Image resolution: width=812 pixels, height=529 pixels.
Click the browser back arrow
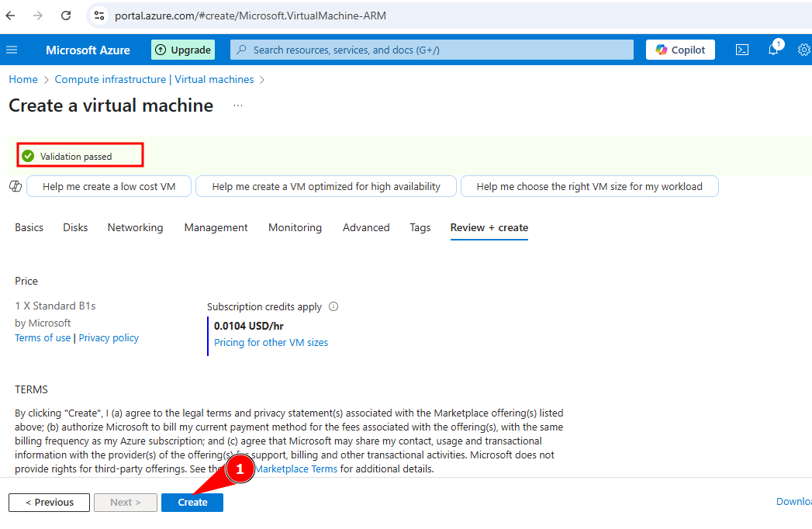[10, 16]
